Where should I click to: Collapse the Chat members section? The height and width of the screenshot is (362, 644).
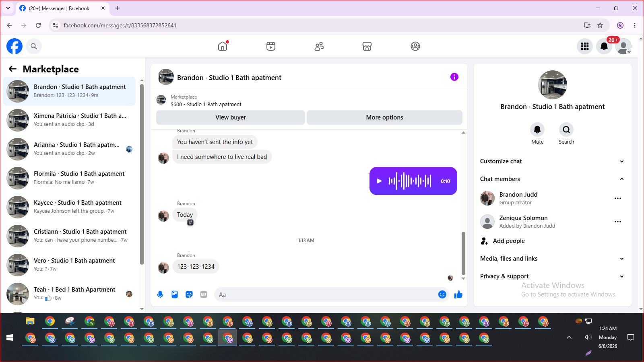[x=552, y=179]
